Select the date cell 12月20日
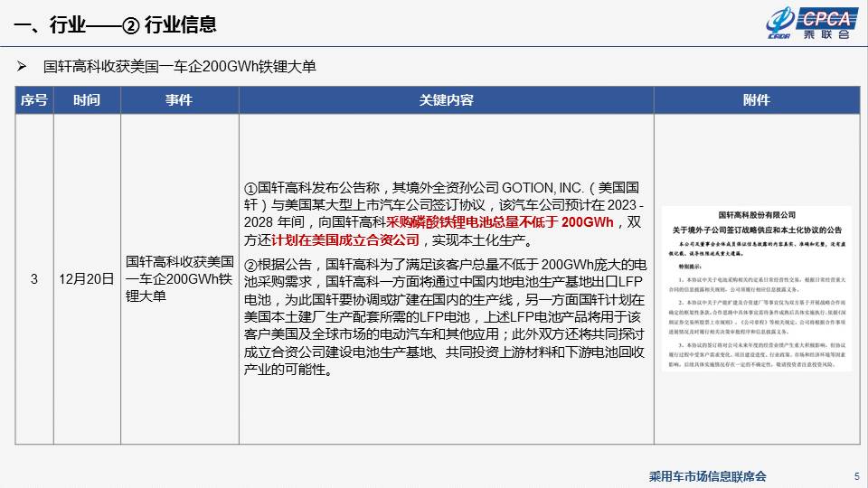Screen dimensions: 868x488 pos(87,279)
